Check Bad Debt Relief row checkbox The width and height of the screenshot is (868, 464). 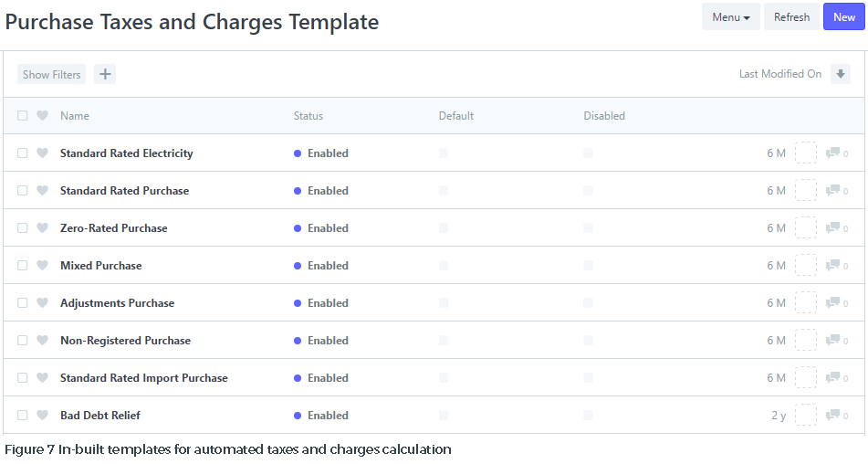(22, 416)
